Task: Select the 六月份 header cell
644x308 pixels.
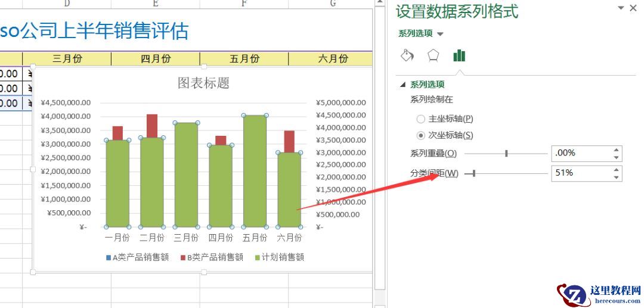Action: (333, 58)
